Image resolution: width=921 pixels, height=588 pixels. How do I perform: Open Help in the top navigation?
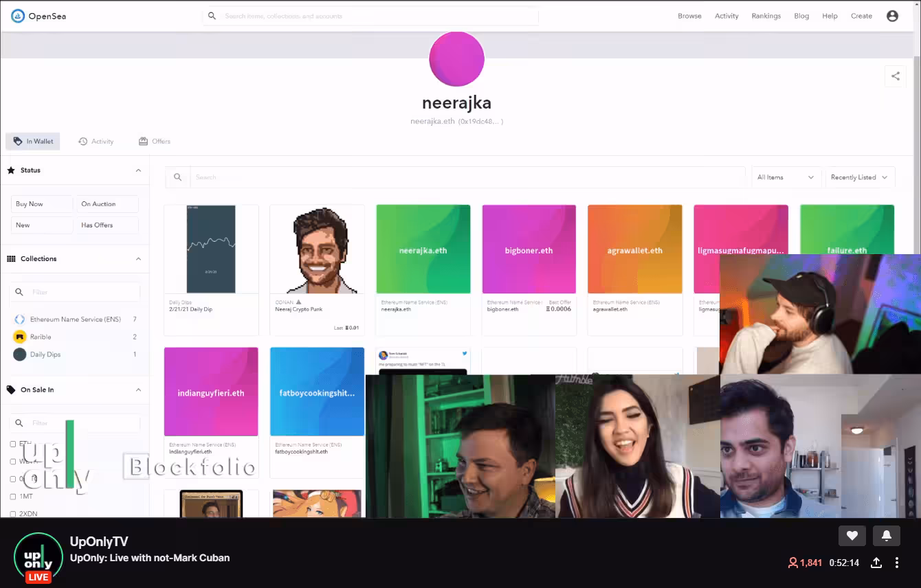point(830,16)
